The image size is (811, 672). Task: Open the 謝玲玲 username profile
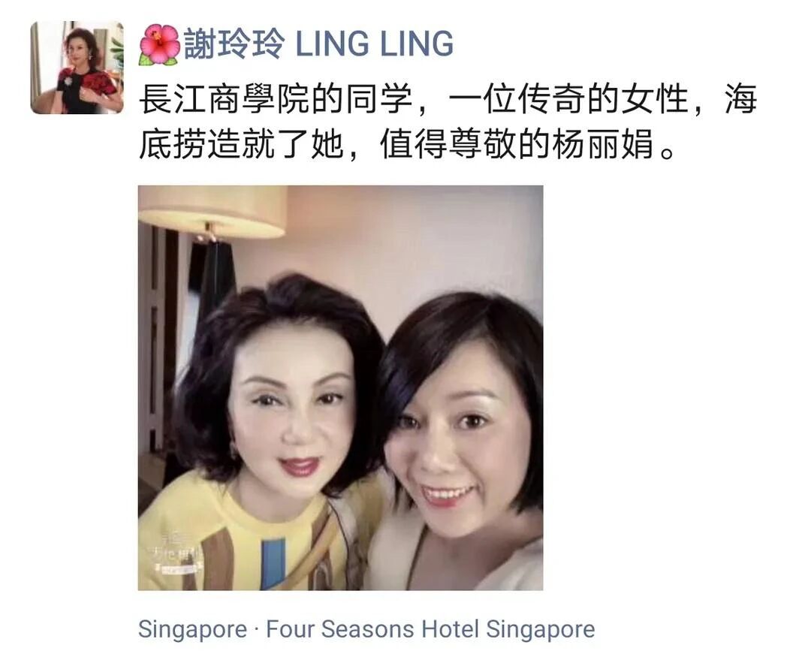234,44
